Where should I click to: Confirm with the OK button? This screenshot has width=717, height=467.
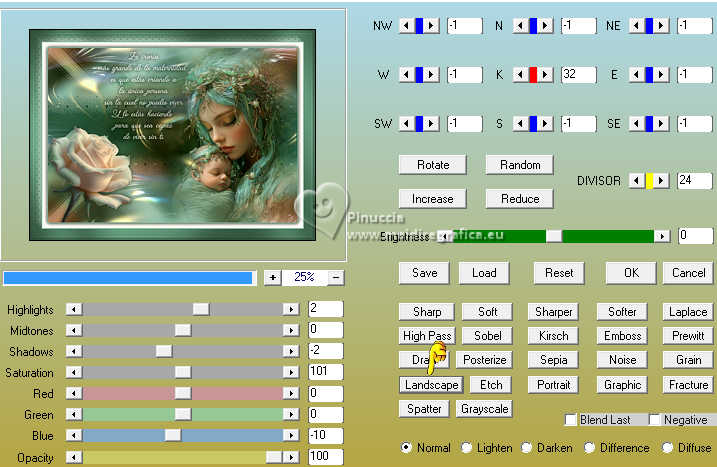tap(631, 273)
